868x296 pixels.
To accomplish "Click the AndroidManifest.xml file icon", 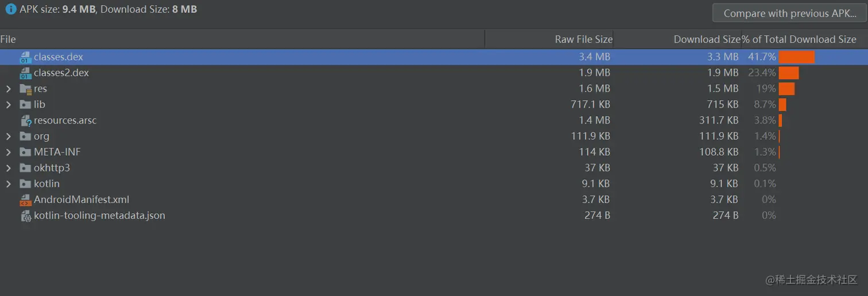I will 25,200.
